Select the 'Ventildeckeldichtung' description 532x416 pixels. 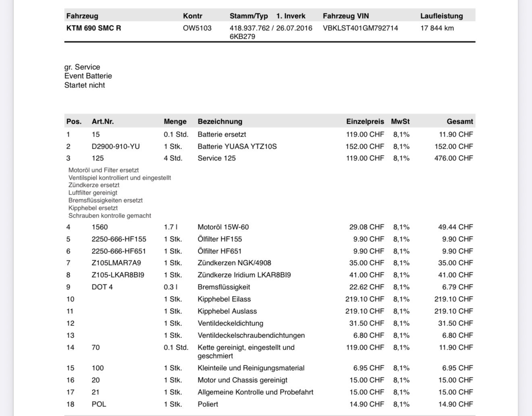pos(231,323)
